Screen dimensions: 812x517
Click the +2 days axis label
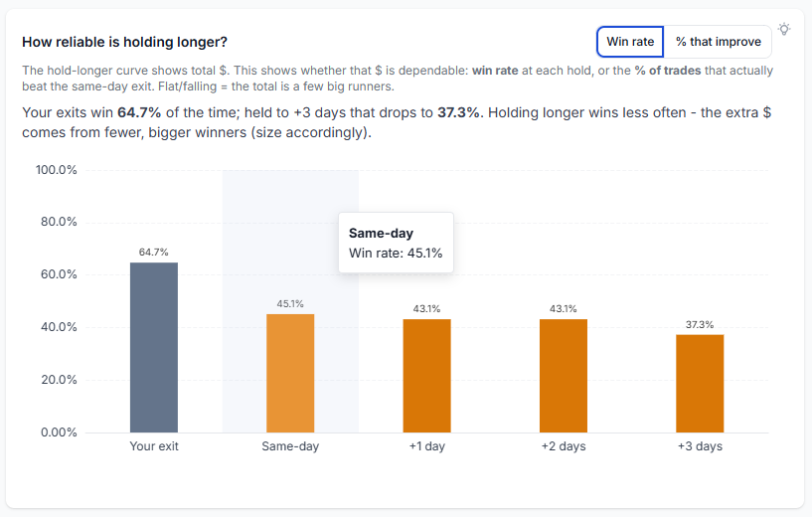tap(564, 446)
